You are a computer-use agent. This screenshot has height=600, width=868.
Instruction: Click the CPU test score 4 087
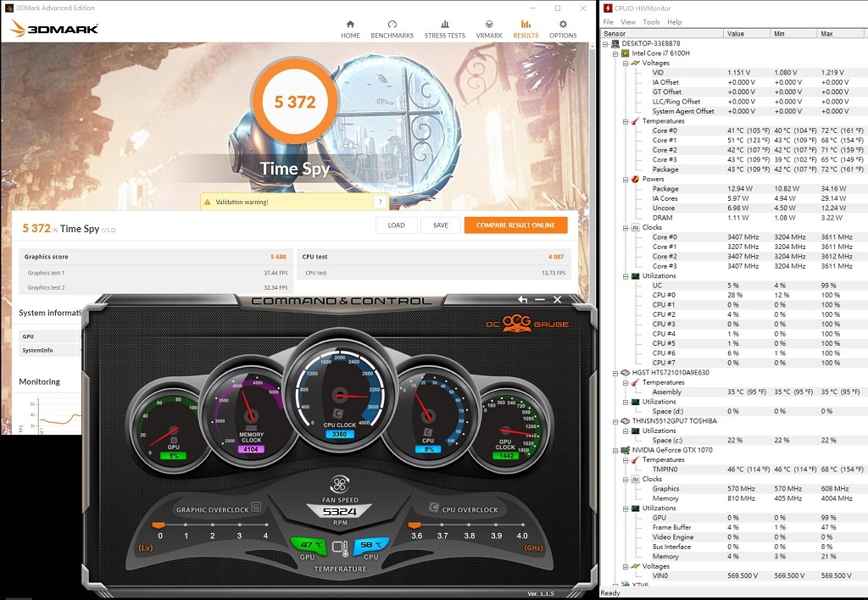click(x=556, y=257)
